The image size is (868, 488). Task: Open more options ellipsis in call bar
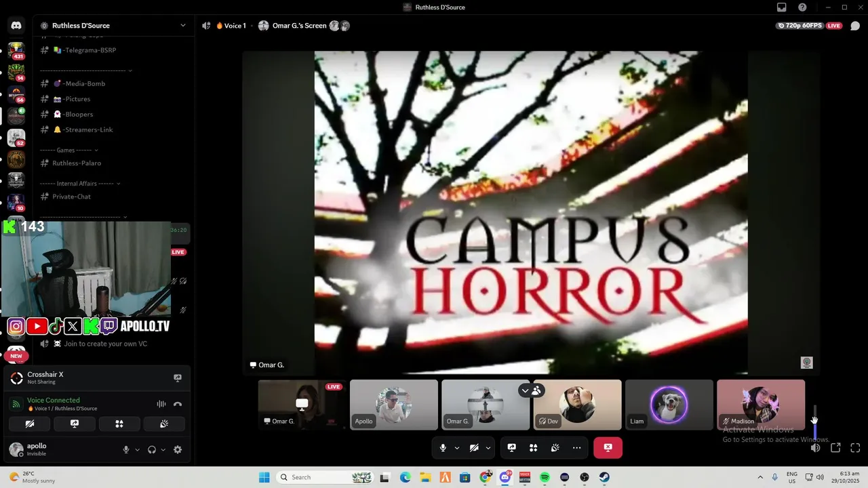[576, 447]
